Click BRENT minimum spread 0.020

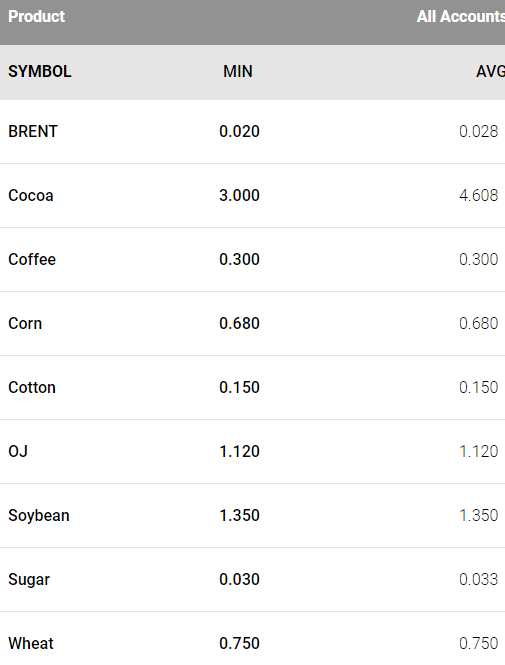[x=240, y=131]
